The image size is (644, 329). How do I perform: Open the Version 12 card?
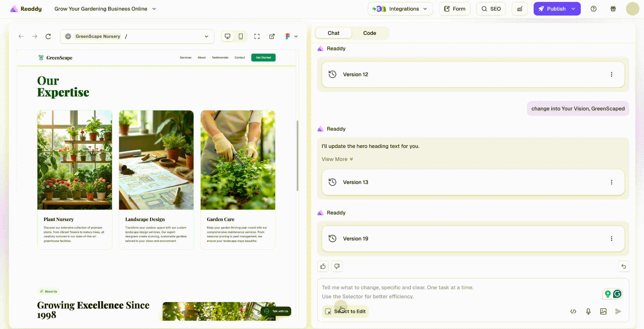coord(473,74)
